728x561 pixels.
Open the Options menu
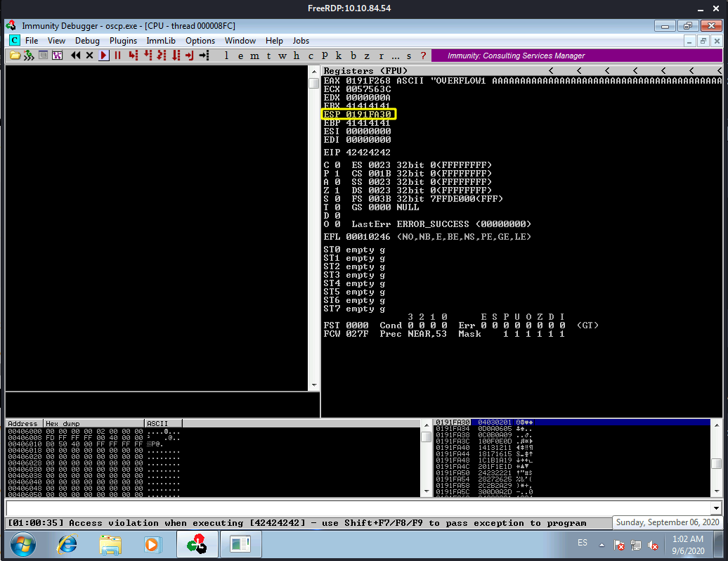[200, 40]
